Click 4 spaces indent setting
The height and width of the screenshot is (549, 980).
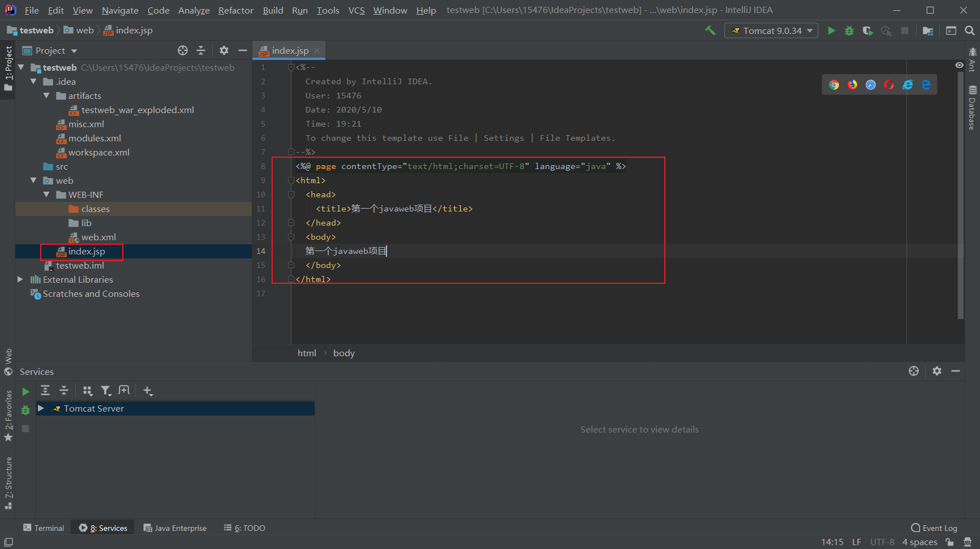(919, 542)
